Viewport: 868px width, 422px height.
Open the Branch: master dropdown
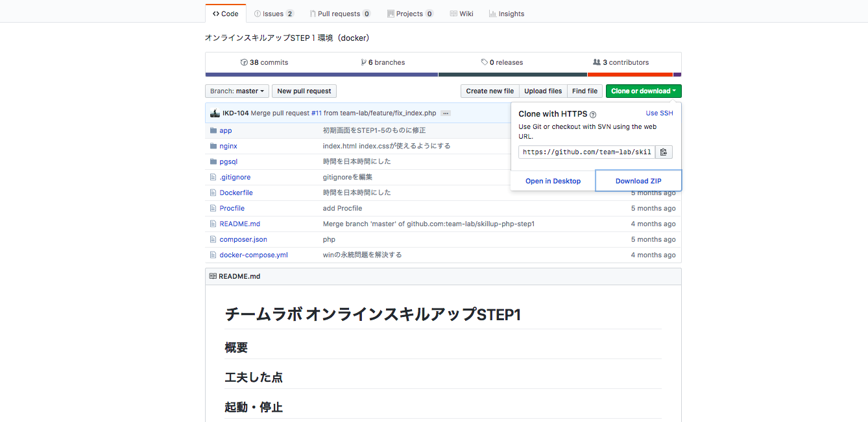point(237,91)
